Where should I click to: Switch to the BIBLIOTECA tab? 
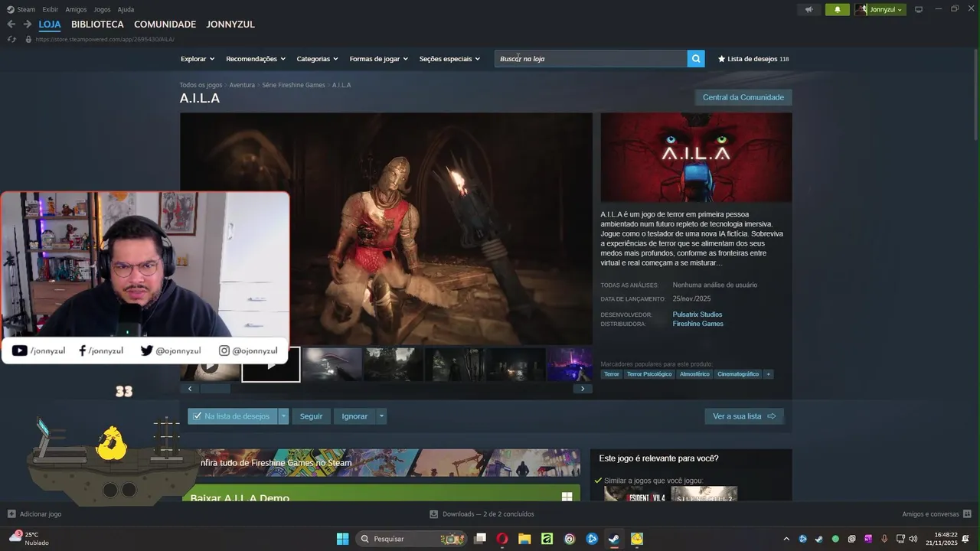97,24
